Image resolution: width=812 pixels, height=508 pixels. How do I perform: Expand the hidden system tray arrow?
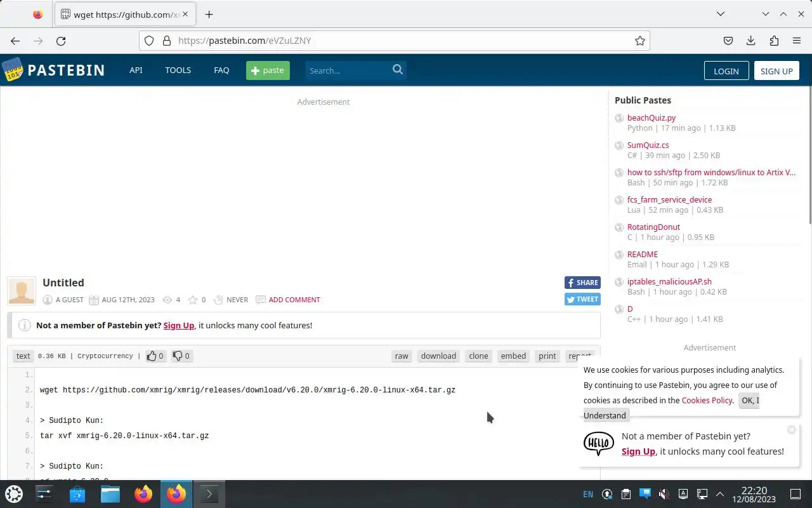point(720,494)
